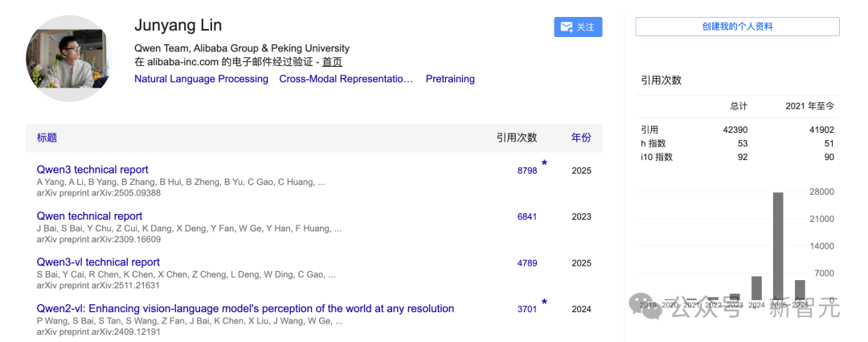
Task: Open the Qwen3 technical report paper
Action: pyautogui.click(x=92, y=170)
